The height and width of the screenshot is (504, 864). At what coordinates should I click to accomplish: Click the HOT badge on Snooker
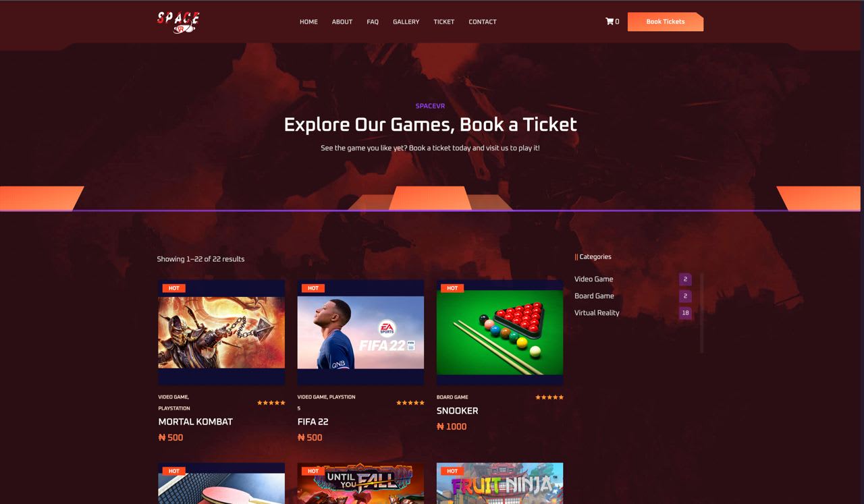point(452,288)
